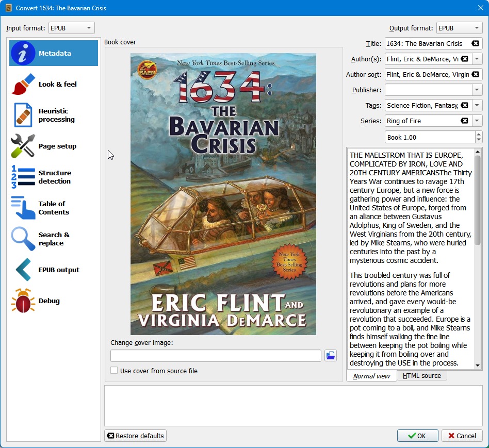This screenshot has height=448, width=489.
Task: Open the Input format dropdown
Action: 72,28
